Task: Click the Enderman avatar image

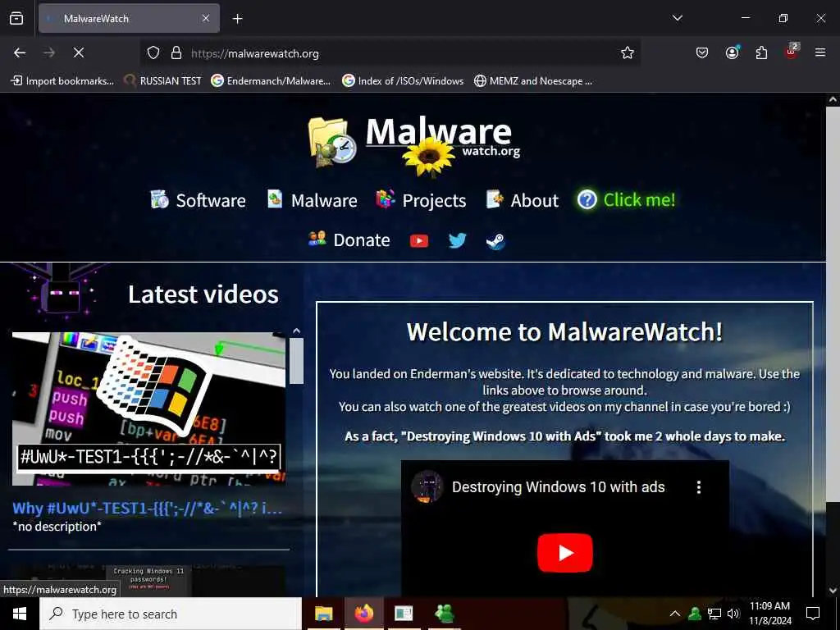Action: click(x=63, y=291)
